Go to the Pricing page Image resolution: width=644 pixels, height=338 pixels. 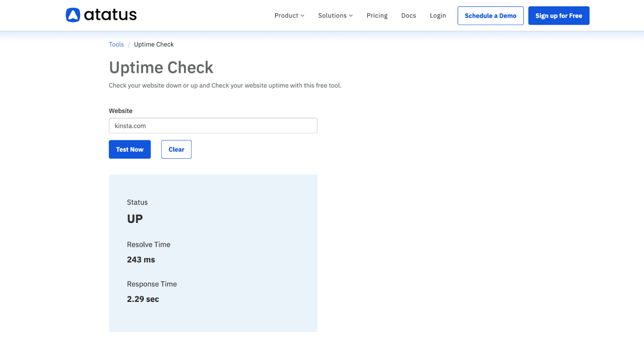[x=377, y=16]
